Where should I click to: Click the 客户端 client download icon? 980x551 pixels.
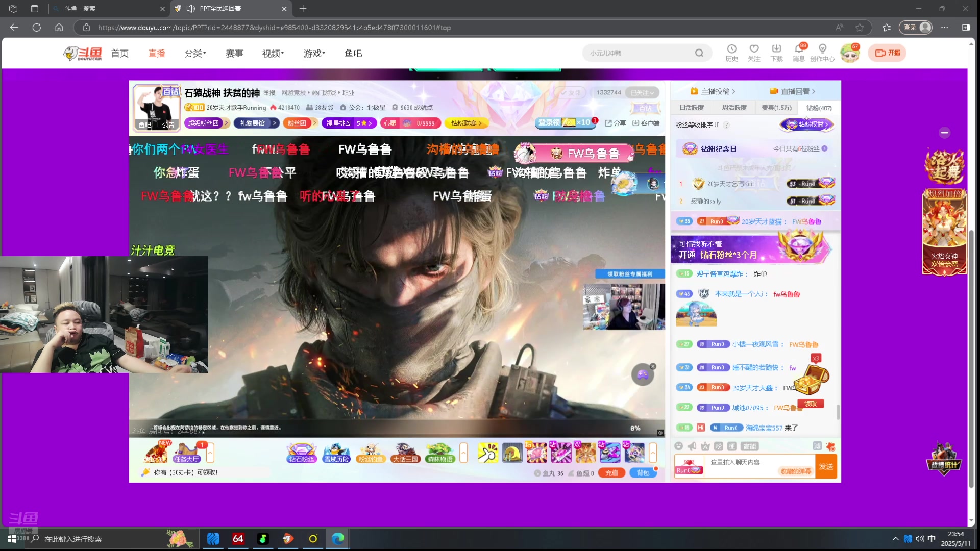pyautogui.click(x=646, y=123)
